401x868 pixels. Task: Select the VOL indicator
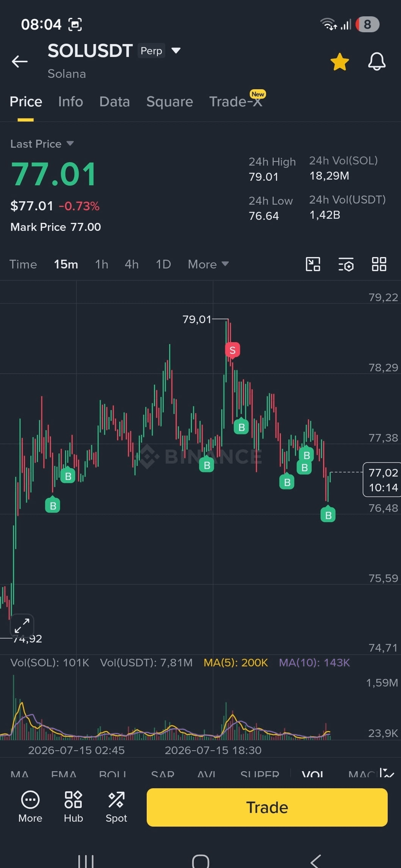coord(313,773)
